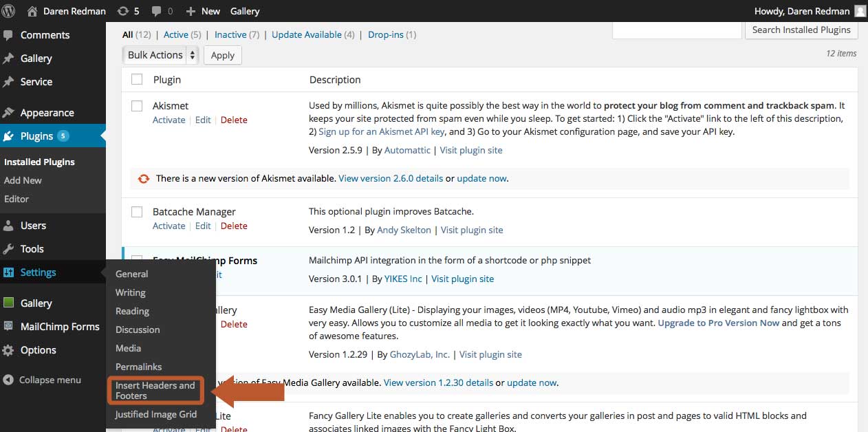Open Permalinks settings submenu item

(x=139, y=367)
